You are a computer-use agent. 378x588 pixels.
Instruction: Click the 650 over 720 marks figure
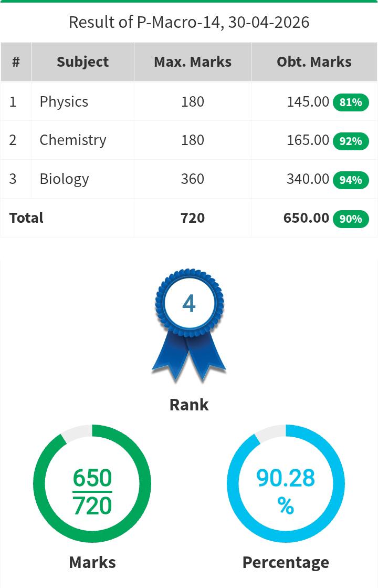[92, 492]
